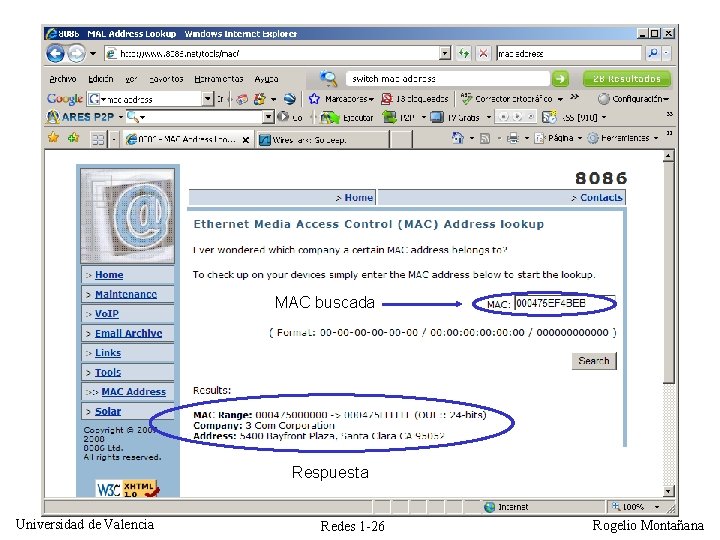Click sidebar VoIP link
The width and height of the screenshot is (720, 540).
[x=107, y=314]
